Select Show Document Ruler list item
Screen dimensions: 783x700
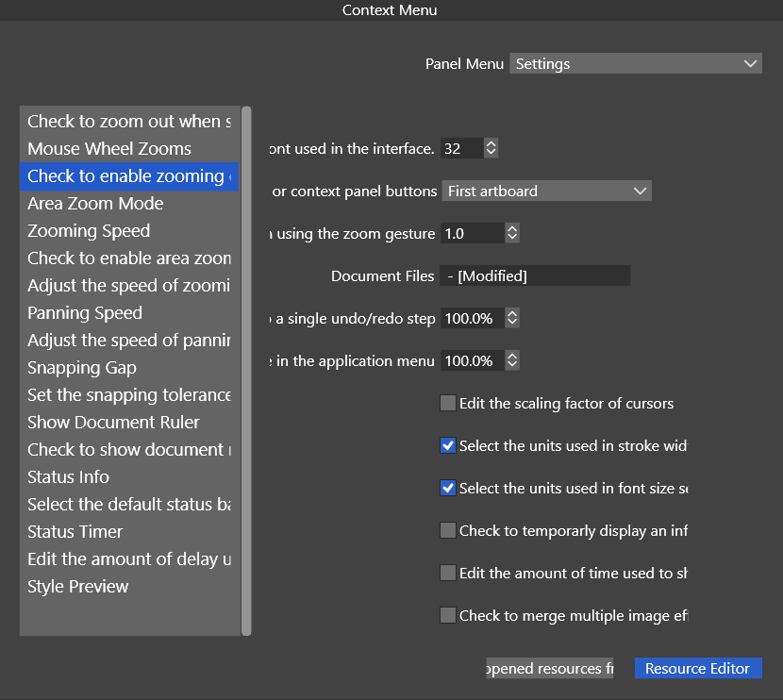113,423
